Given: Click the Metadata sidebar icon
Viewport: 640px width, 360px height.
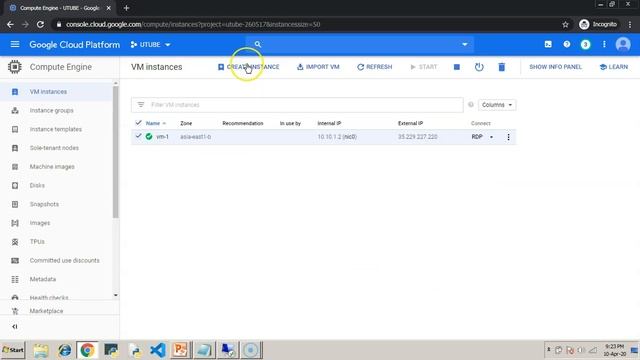Looking at the screenshot, I should (x=15, y=280).
